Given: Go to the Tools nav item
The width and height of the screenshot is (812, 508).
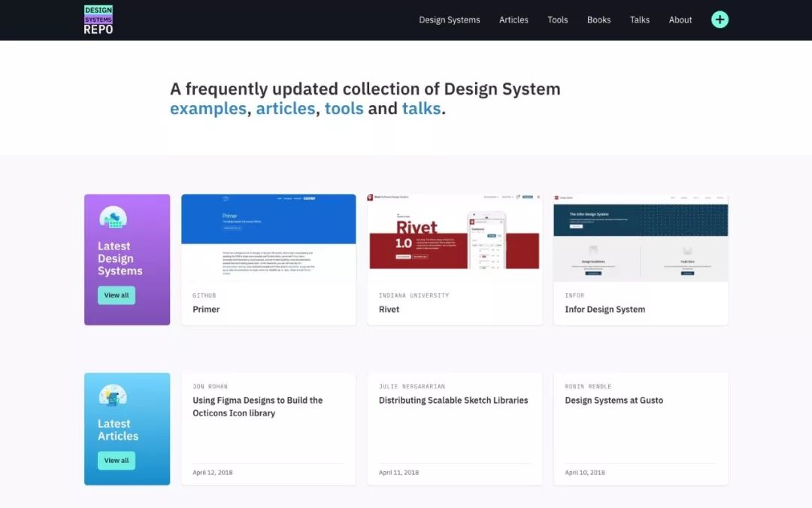Looking at the screenshot, I should tap(557, 20).
